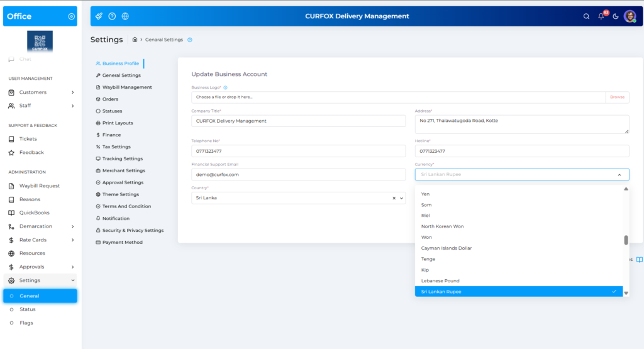This screenshot has height=349, width=644.
Task: Open Statuses settings tab
Action: [x=109, y=111]
